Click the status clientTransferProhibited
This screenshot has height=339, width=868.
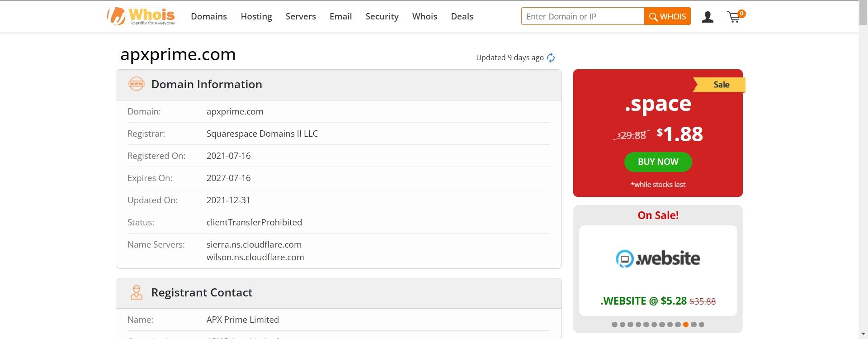click(x=254, y=222)
